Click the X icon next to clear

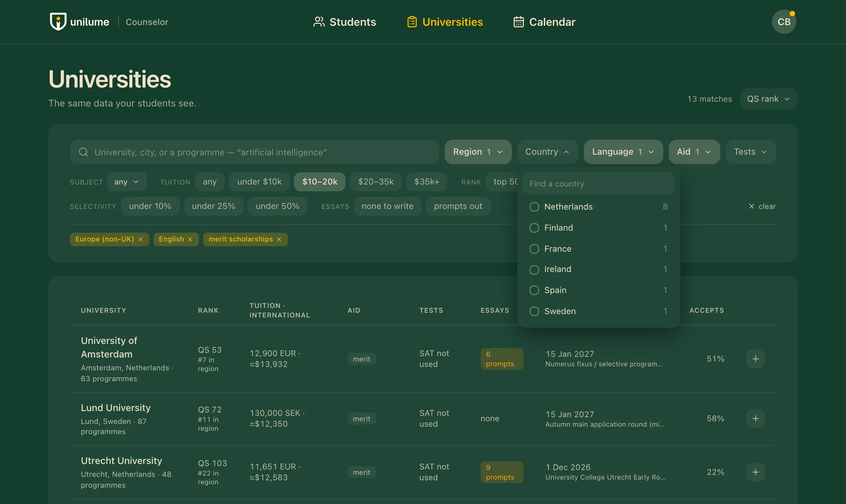[x=752, y=206]
